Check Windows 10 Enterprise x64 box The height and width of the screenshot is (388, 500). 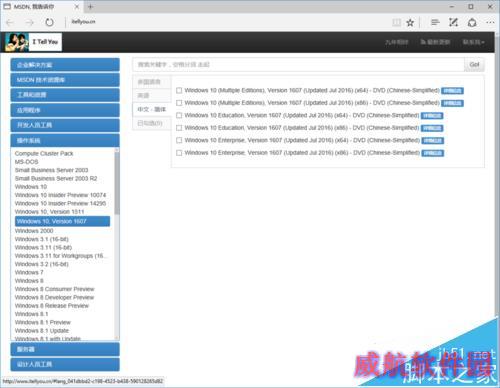coord(179,140)
